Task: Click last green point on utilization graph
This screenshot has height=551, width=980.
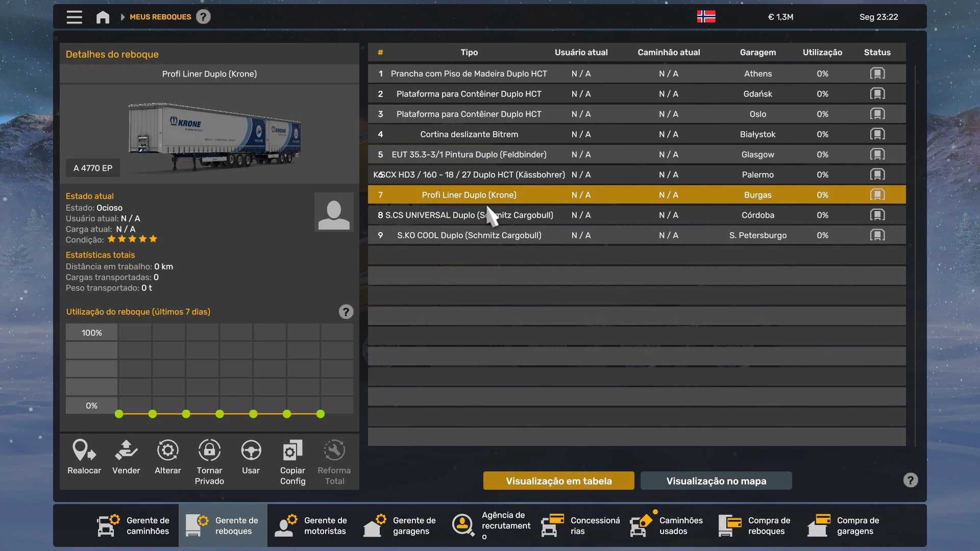Action: click(x=321, y=414)
